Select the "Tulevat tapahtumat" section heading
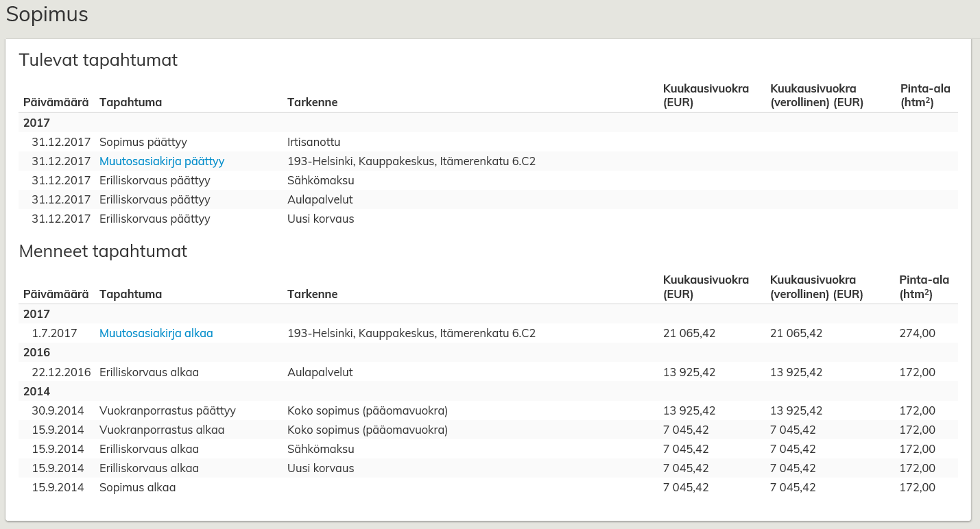 (x=98, y=60)
